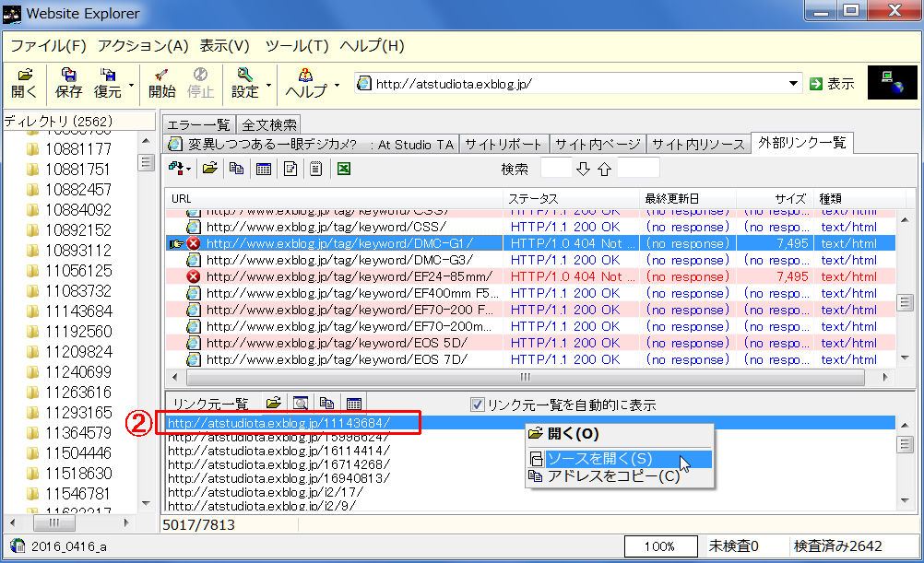The height and width of the screenshot is (563, 924).
Task: Switch to サイト内リソース tab
Action: 698,145
